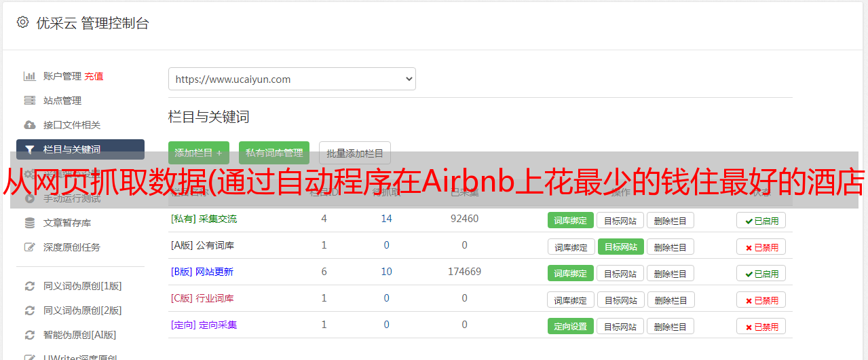Click the [定向] 定向采集 column name
This screenshot has height=360, width=868.
click(x=204, y=325)
